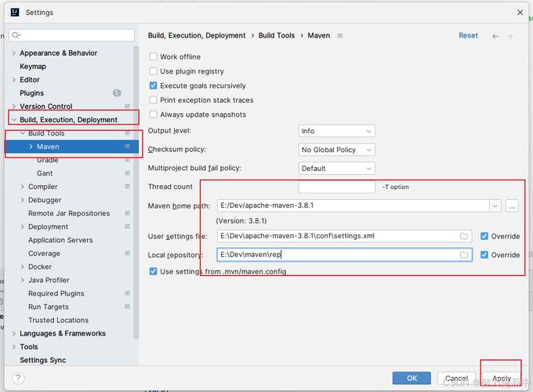
Task: Enable Work offline checkbox
Action: click(154, 56)
